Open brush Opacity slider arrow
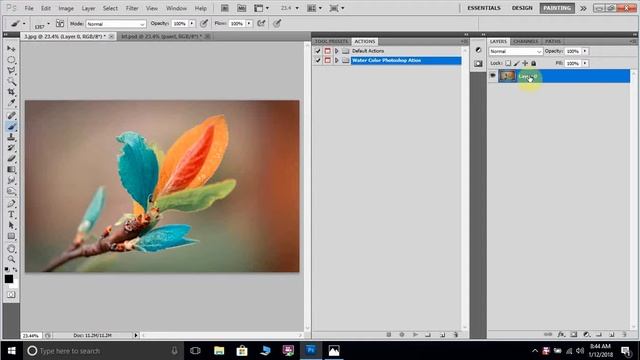 (191, 24)
